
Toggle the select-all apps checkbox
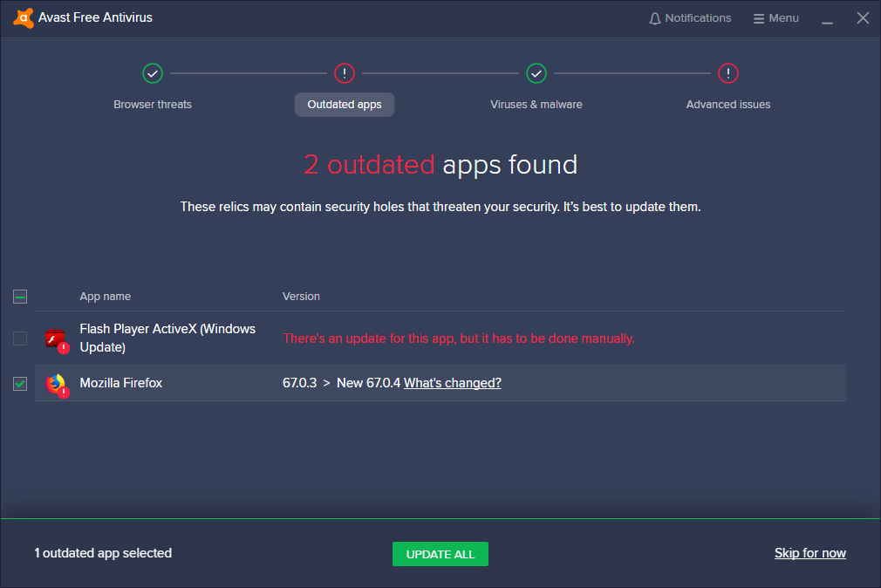[x=20, y=297]
